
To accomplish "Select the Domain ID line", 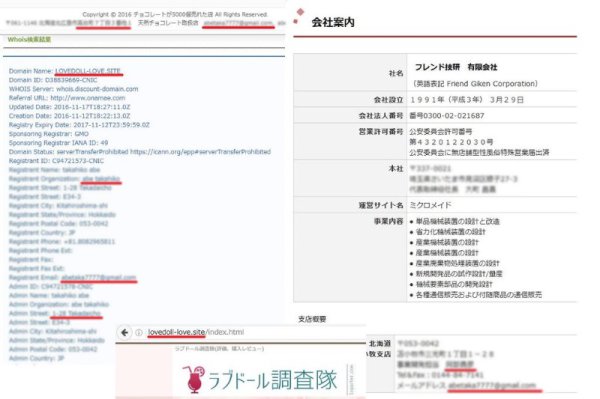I will (x=53, y=80).
